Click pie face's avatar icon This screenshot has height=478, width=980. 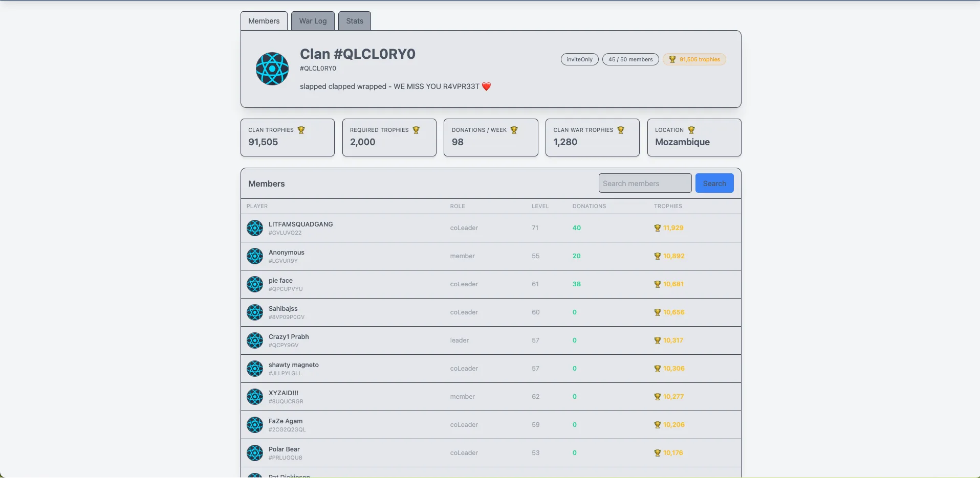click(x=255, y=284)
